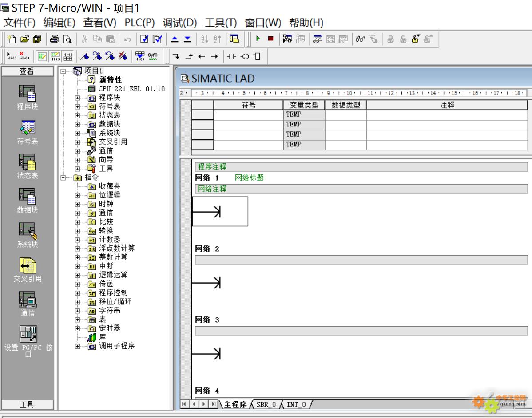Open the 系统块 view in navigation bar
Screen dimensions: 532x418
coord(27,235)
